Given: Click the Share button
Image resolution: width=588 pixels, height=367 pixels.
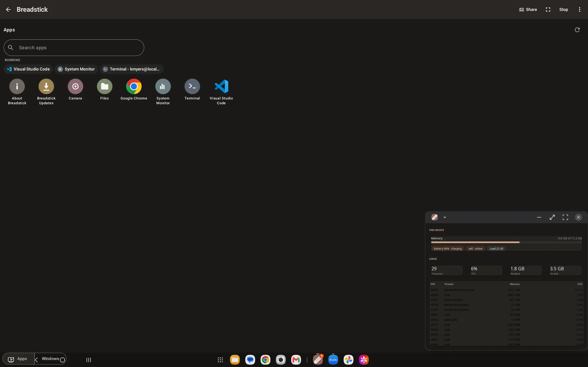Looking at the screenshot, I should point(528,10).
